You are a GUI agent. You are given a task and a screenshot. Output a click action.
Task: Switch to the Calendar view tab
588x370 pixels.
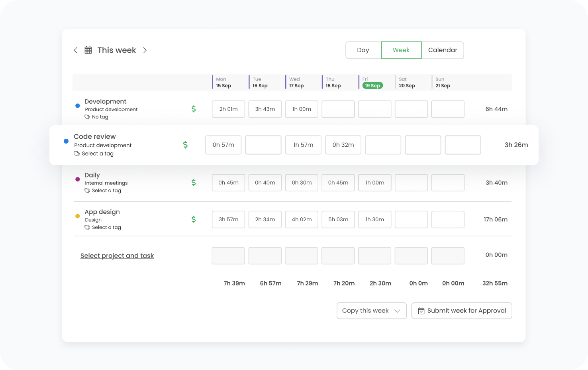pos(443,50)
